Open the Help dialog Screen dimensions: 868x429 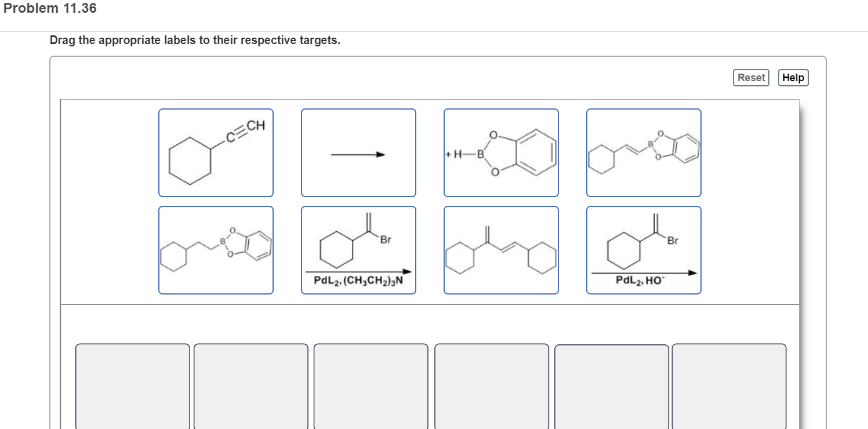[793, 77]
